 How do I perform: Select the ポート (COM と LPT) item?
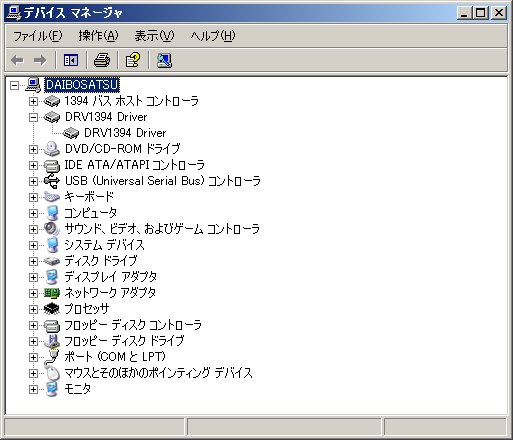click(x=115, y=357)
